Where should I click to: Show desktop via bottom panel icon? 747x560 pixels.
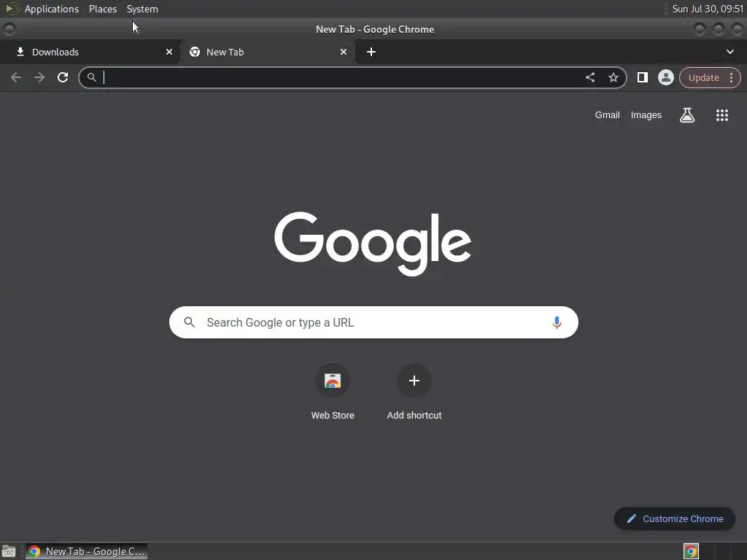(x=9, y=551)
